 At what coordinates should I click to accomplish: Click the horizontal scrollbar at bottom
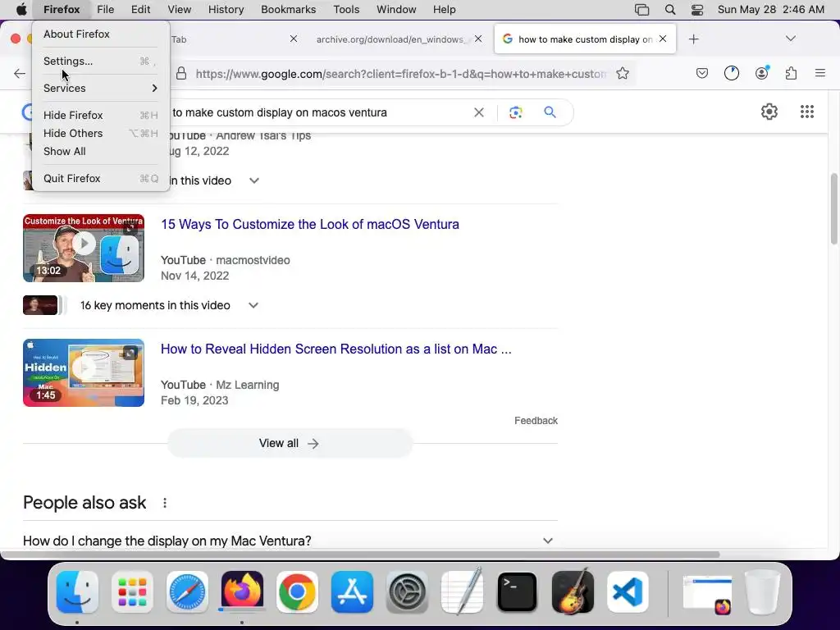pyautogui.click(x=360, y=554)
